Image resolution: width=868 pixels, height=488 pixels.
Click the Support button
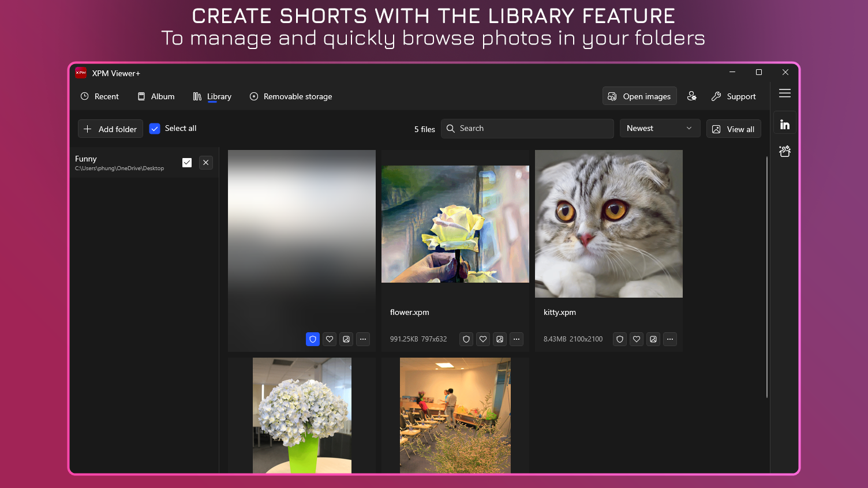734,96
